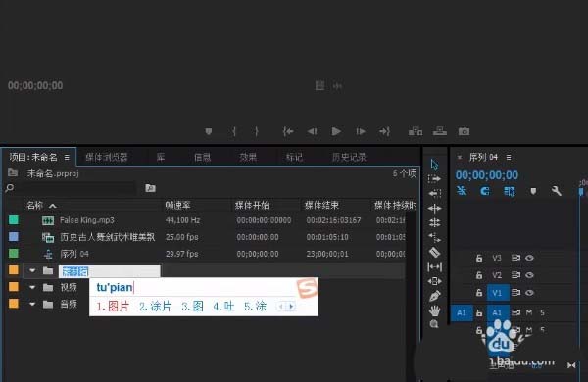Click the Insert edit button
Viewport: 588px width, 382px height.
coord(416,131)
